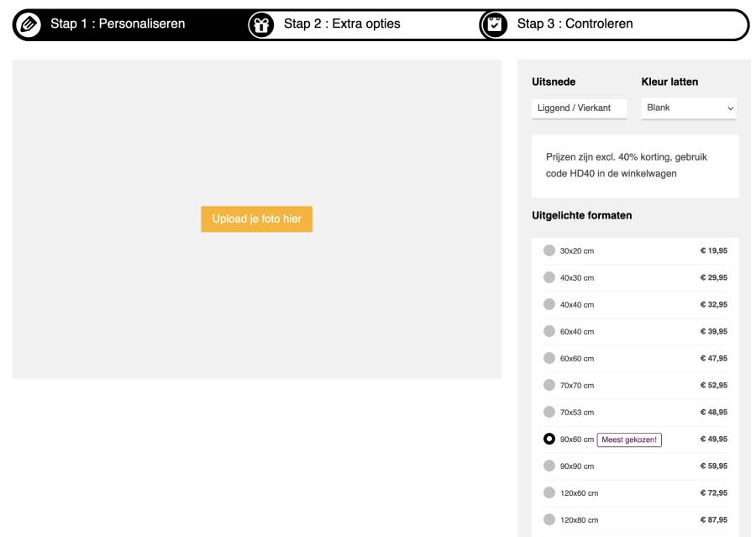Image resolution: width=756 pixels, height=537 pixels.
Task: Expand the Kleur latten dropdown set to Blank
Action: point(689,108)
